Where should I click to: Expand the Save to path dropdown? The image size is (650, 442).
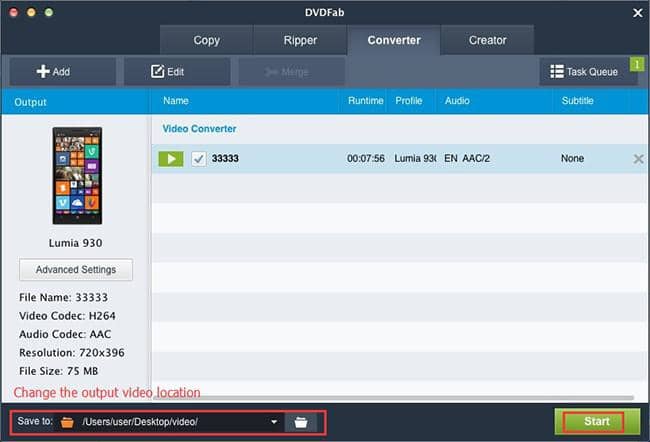[274, 422]
